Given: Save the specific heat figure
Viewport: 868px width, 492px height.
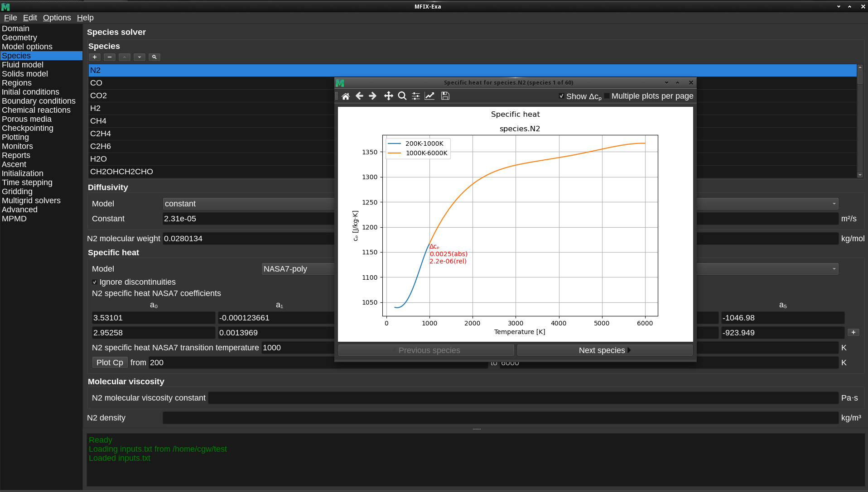Looking at the screenshot, I should pos(445,96).
